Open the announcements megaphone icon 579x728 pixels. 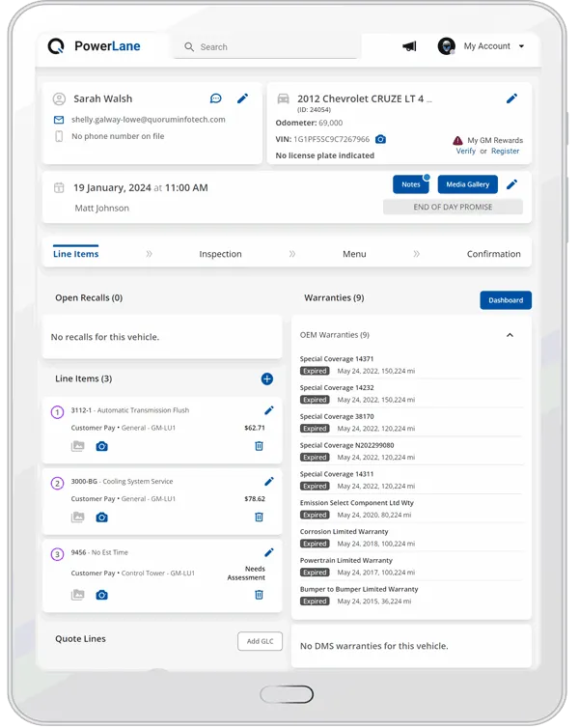click(x=410, y=46)
